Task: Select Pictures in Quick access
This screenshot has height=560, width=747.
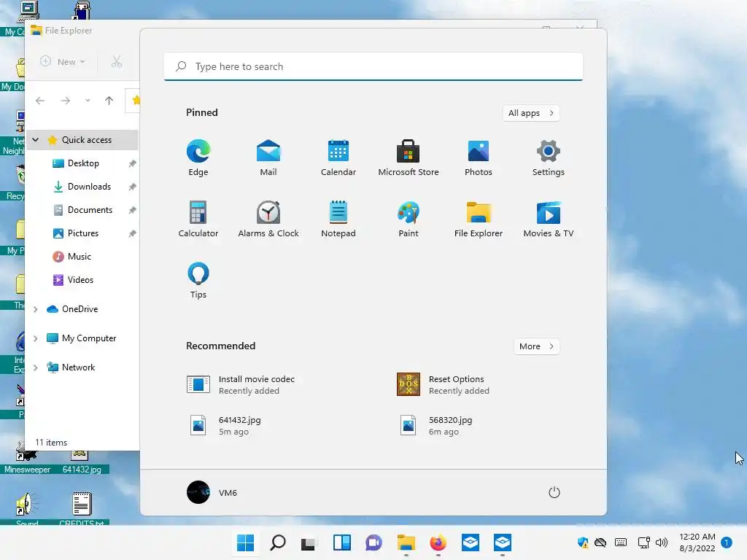Action: point(83,233)
